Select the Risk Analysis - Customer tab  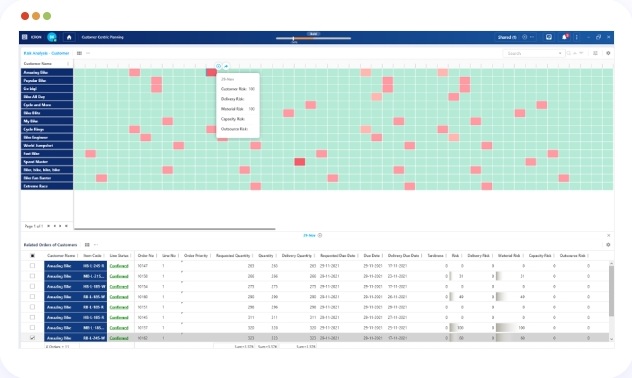click(x=46, y=53)
